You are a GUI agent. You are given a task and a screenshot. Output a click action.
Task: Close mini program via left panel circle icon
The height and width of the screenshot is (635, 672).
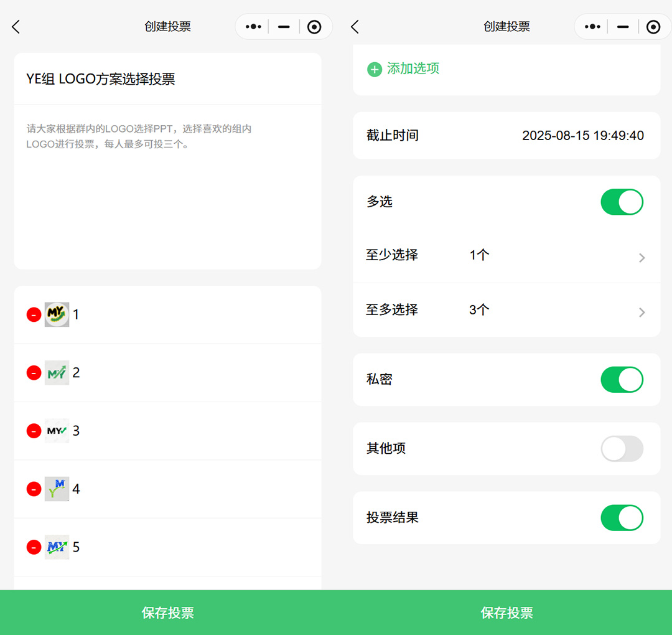315,27
